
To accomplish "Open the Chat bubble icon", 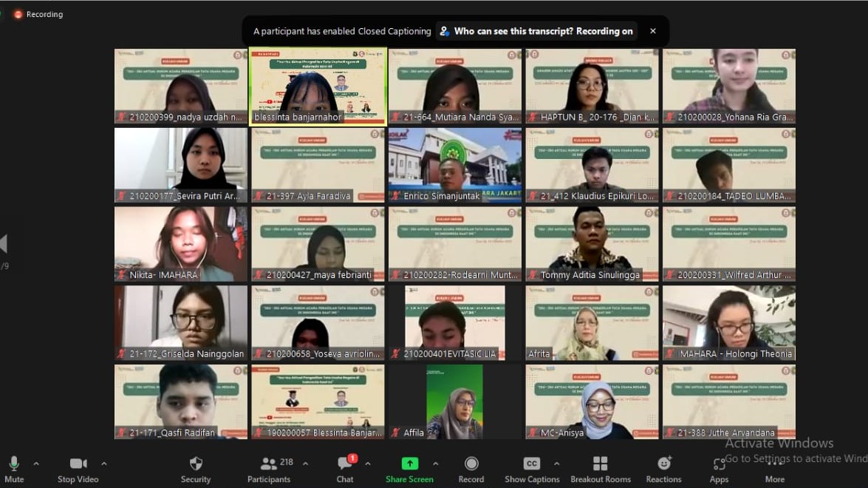I will coord(344,463).
